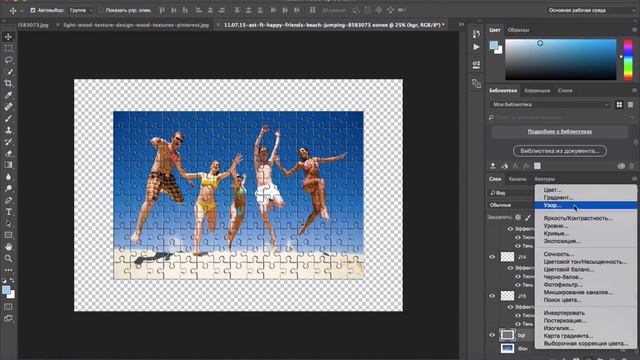
Task: Click foreground color swatch in toolbar
Action: (x=6, y=290)
